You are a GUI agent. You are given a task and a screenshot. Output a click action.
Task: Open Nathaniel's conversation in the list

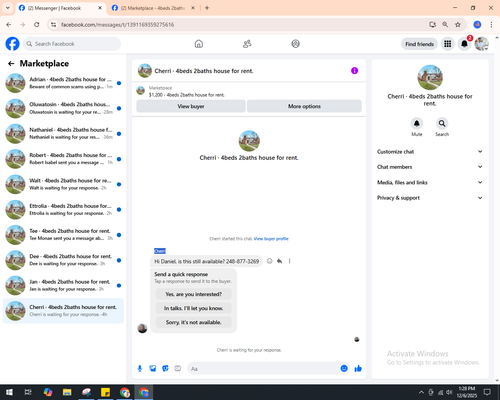(x=63, y=134)
